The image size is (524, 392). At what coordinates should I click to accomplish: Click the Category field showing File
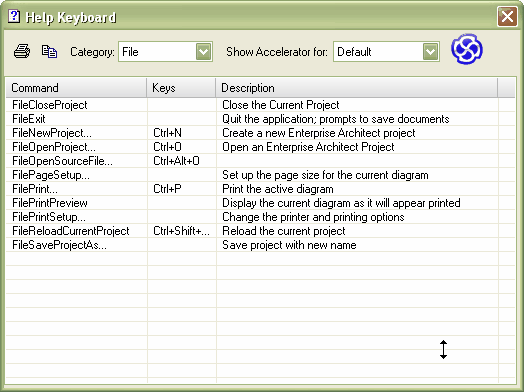(165, 52)
